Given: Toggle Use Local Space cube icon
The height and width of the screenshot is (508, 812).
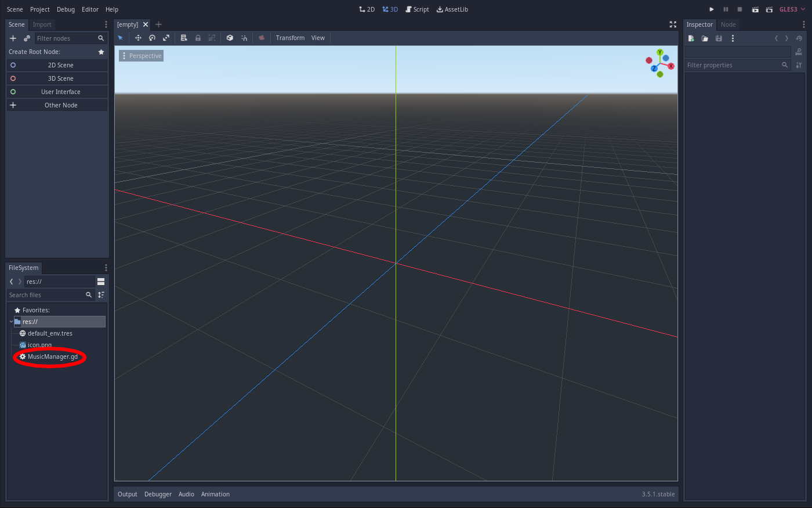Looking at the screenshot, I should coord(230,38).
